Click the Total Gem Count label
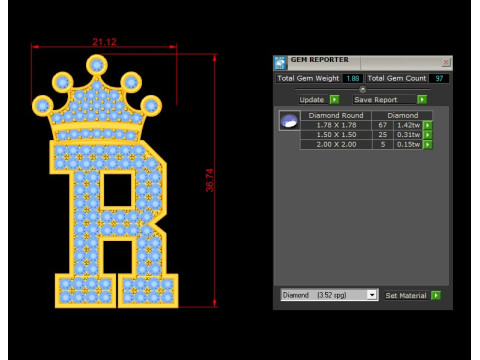The height and width of the screenshot is (360, 480). [x=397, y=78]
